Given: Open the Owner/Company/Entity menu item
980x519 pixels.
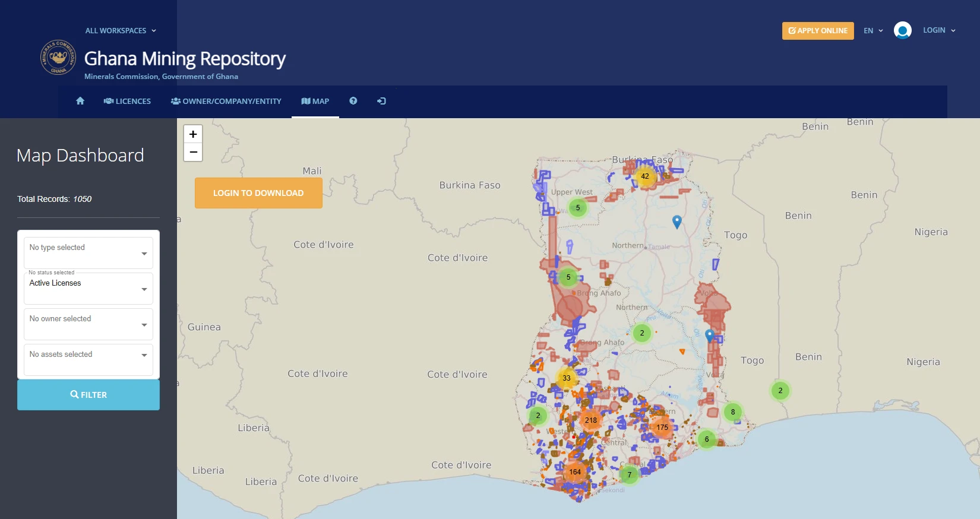Looking at the screenshot, I should click(226, 101).
